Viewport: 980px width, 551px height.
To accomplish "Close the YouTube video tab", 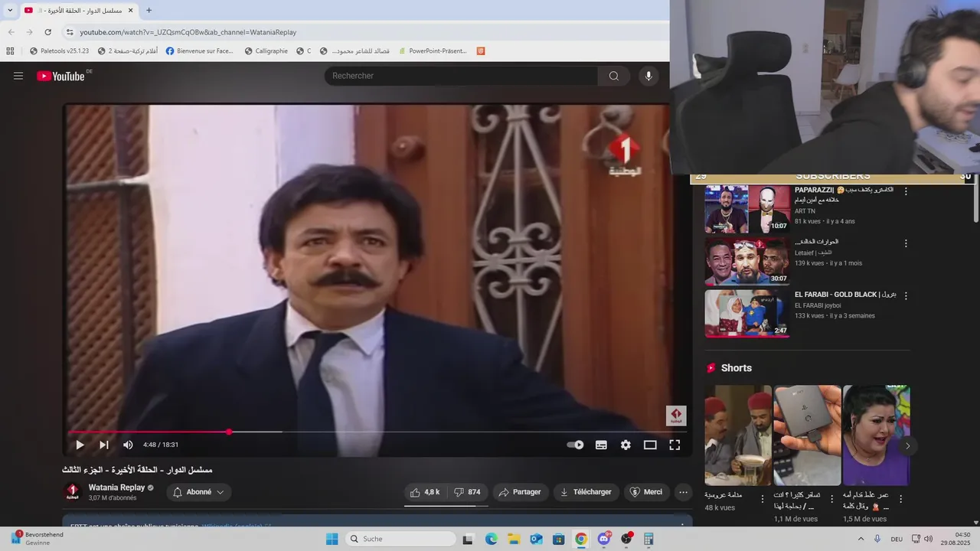I will point(130,10).
